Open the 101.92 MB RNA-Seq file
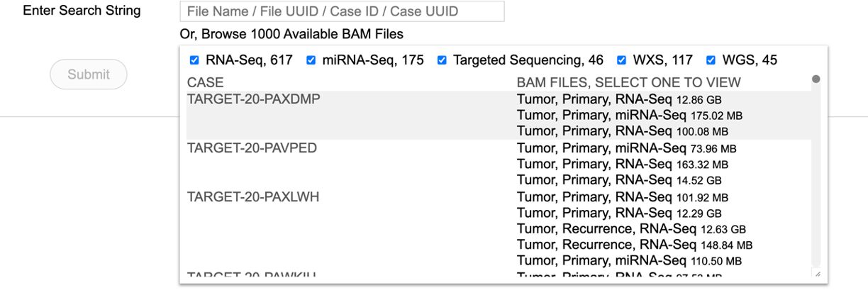Image resolution: width=868 pixels, height=305 pixels. tap(622, 197)
